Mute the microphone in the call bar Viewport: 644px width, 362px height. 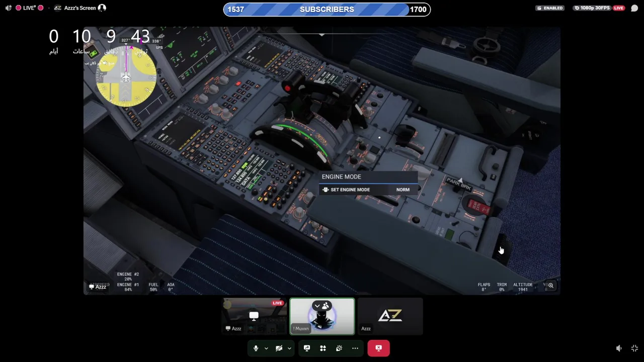coord(256,348)
